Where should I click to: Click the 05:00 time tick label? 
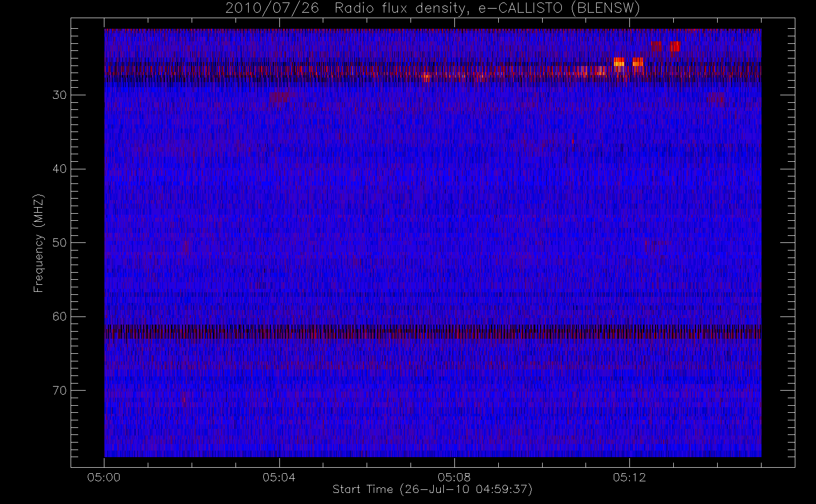click(x=104, y=477)
